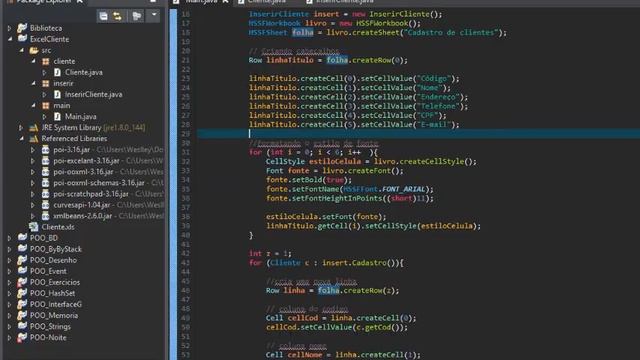640x360 pixels.
Task: Click 'insert.Cadastro()' in the for loop
Action: tap(360, 263)
